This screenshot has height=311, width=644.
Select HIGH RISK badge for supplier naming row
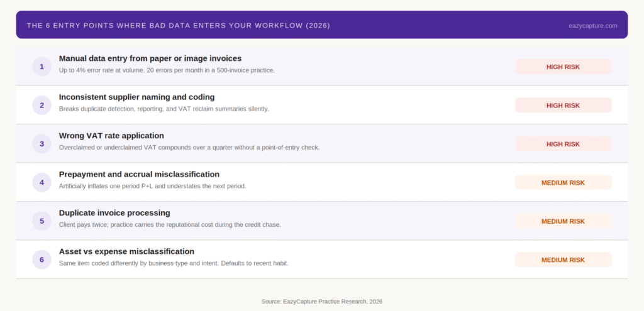click(x=563, y=106)
